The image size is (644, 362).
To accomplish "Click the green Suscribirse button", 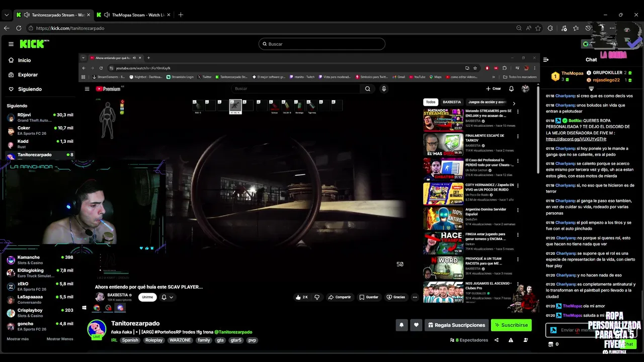I will click(x=511, y=325).
